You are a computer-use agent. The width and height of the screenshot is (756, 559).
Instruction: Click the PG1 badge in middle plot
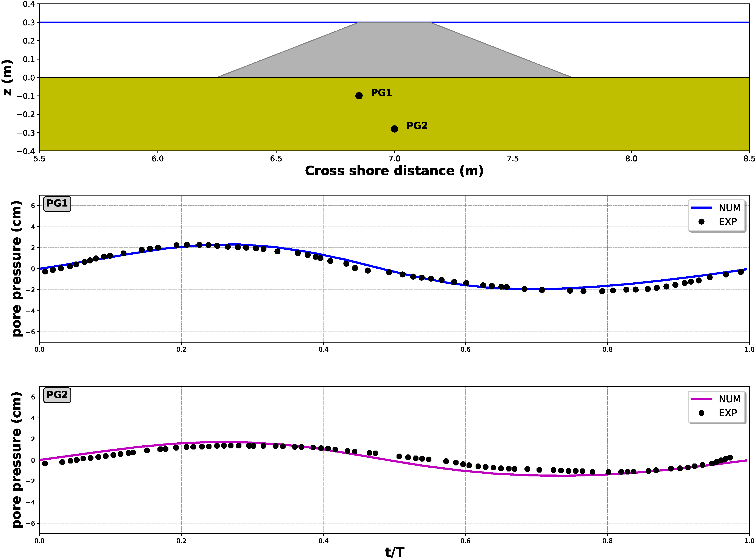click(x=57, y=204)
